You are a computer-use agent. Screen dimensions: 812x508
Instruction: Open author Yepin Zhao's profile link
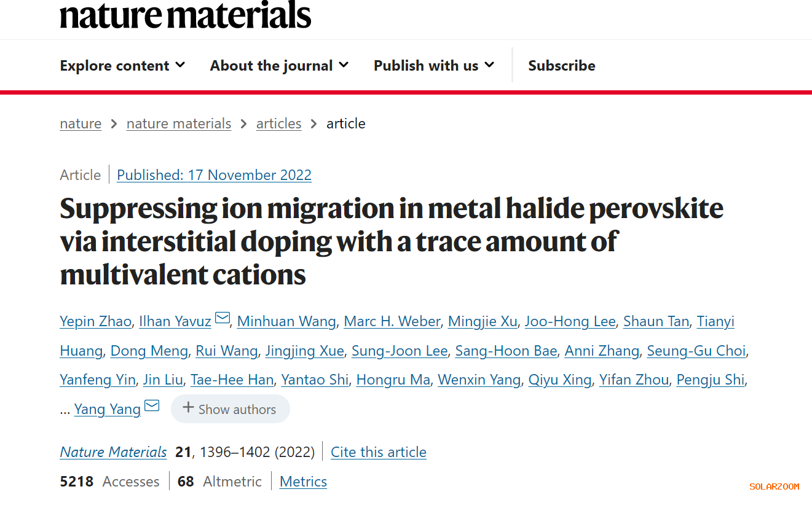95,321
